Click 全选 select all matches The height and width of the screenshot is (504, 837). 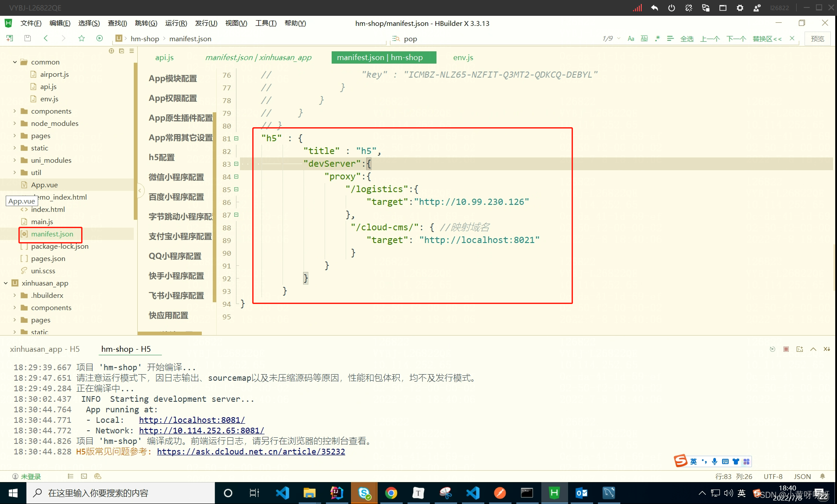coord(687,39)
